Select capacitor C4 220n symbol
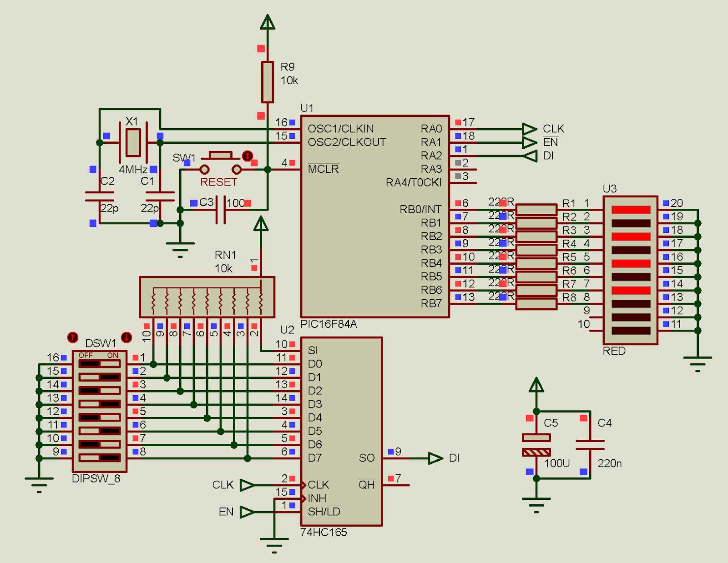728x563 pixels. point(590,445)
